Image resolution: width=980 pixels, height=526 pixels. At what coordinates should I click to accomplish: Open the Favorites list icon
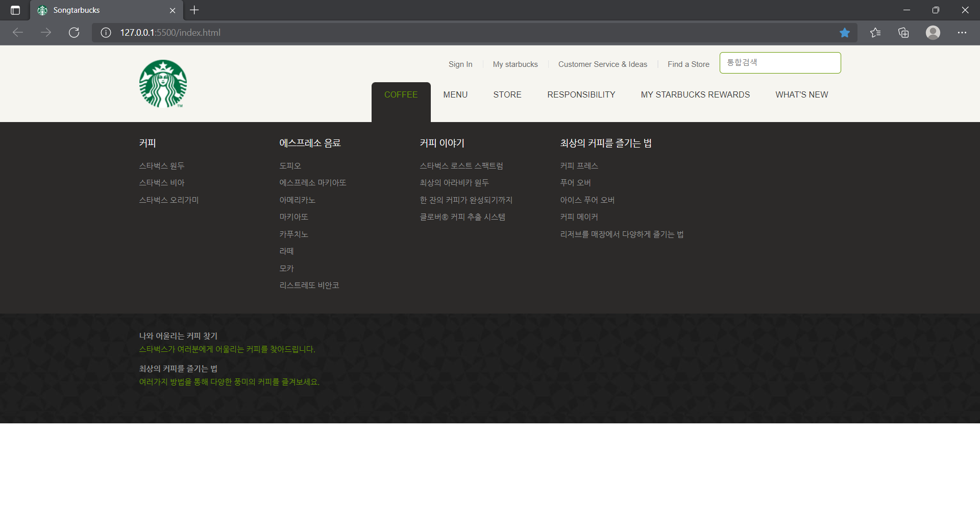[875, 33]
